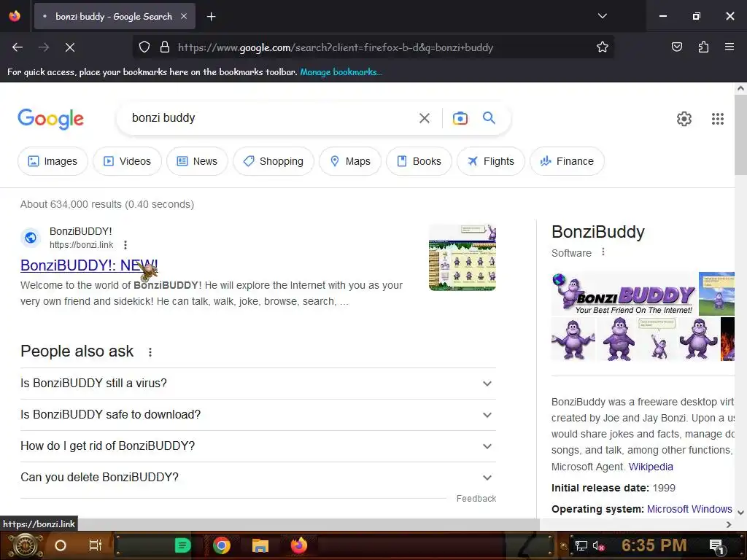This screenshot has height=560, width=747.
Task: Click Manage bookmarks link
Action: pos(341,72)
